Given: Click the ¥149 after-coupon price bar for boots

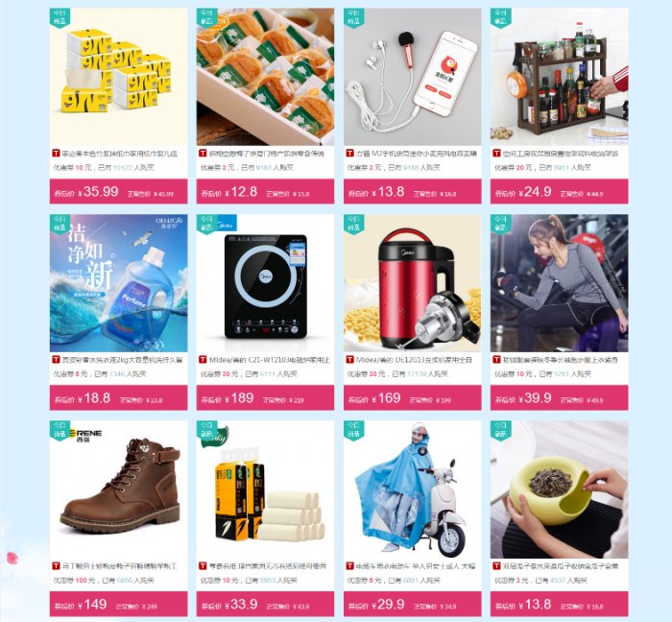Looking at the screenshot, I should [119, 604].
